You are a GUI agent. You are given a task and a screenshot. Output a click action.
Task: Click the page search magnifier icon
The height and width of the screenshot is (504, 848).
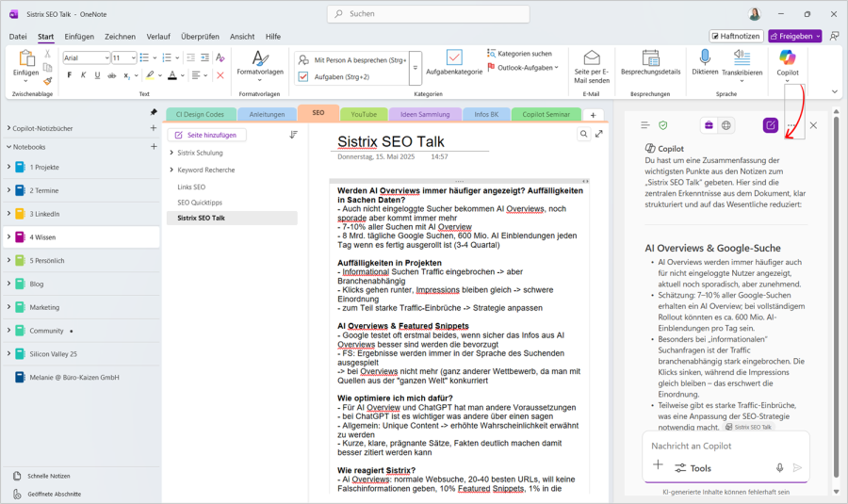coord(583,134)
